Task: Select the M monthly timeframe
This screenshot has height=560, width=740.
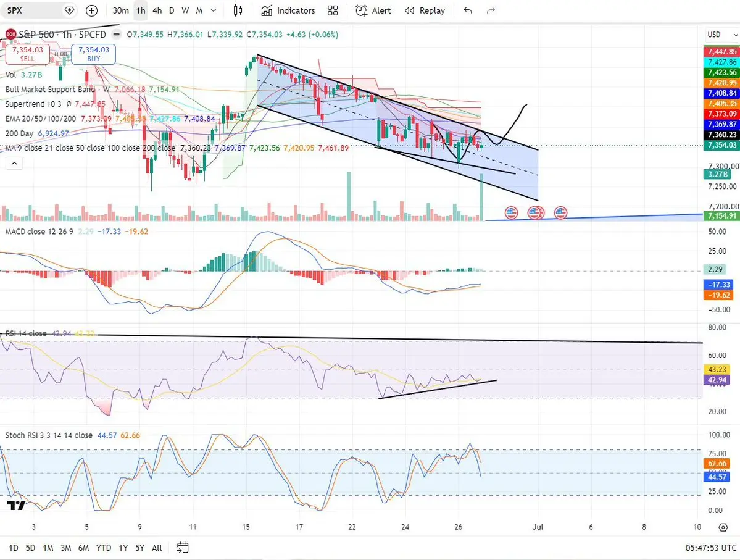Action: point(199,10)
